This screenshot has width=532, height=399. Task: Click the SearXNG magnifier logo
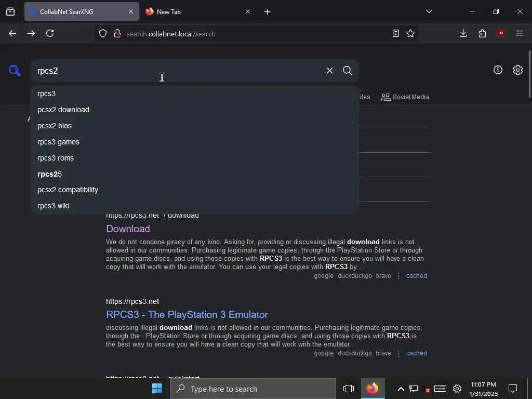click(15, 71)
